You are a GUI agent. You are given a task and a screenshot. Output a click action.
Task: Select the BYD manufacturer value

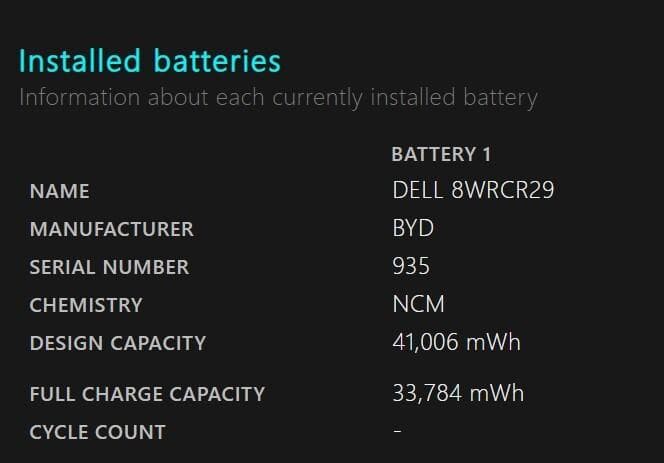point(413,228)
